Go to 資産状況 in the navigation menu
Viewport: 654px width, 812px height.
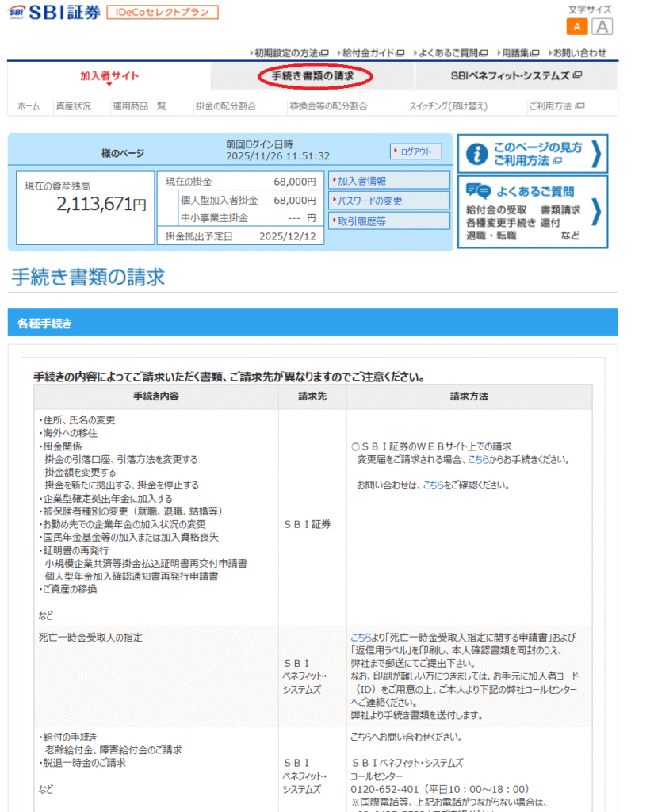73,106
